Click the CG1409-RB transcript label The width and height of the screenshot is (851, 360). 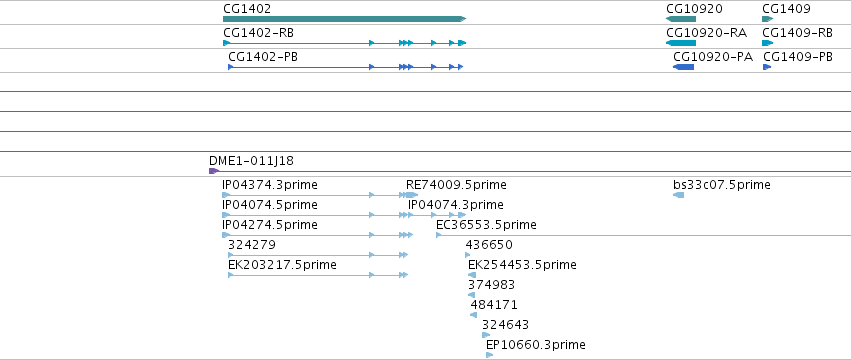coord(797,33)
